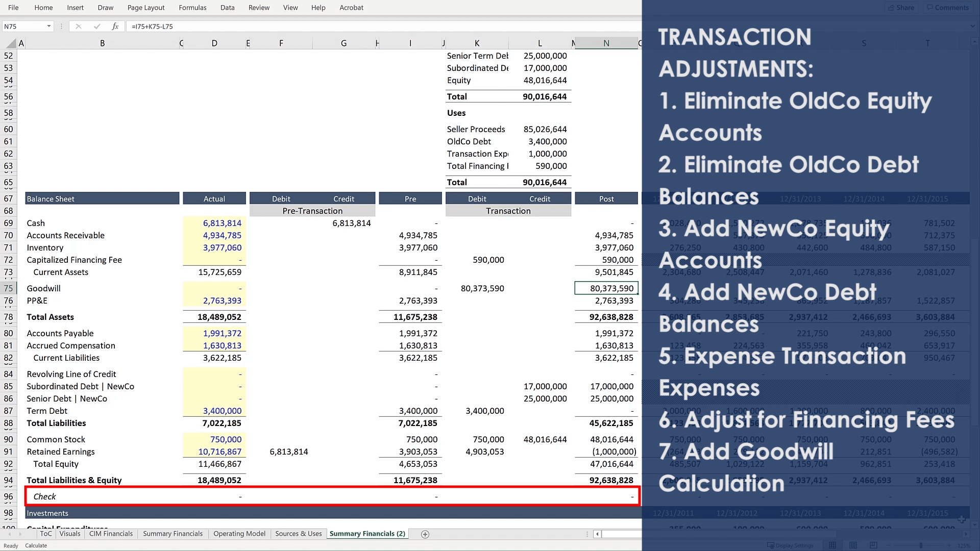Select the Summary Financials (2) sheet tab
The height and width of the screenshot is (551, 980).
(x=367, y=534)
